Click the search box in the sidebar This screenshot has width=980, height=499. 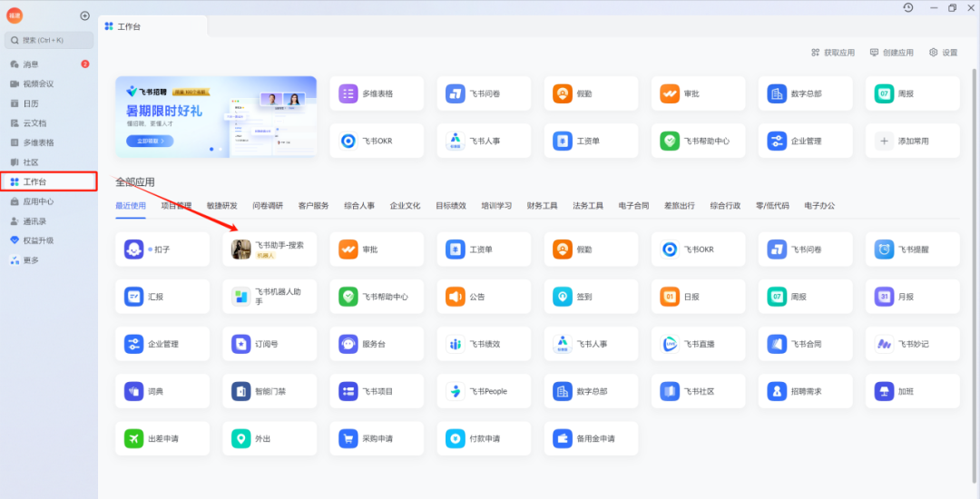point(50,40)
